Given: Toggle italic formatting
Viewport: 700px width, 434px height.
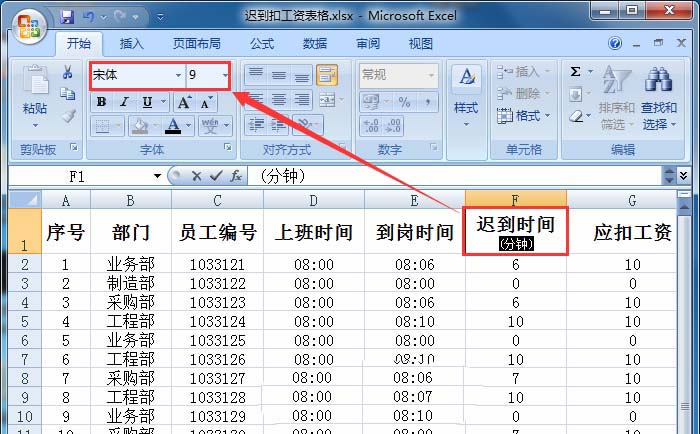Looking at the screenshot, I should click(x=124, y=102).
